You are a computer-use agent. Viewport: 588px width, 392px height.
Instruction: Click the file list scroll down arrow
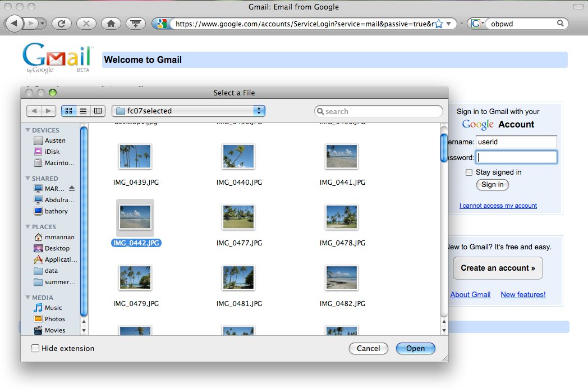click(x=444, y=330)
